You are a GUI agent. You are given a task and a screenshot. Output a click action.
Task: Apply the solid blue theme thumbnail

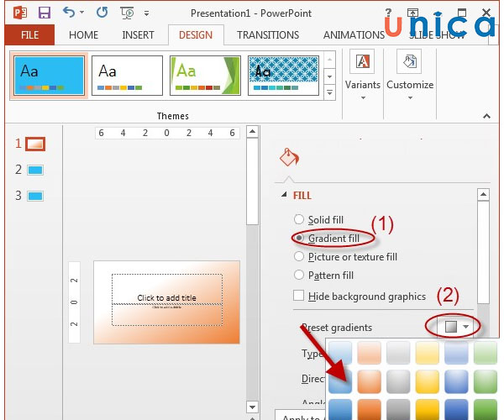click(50, 76)
